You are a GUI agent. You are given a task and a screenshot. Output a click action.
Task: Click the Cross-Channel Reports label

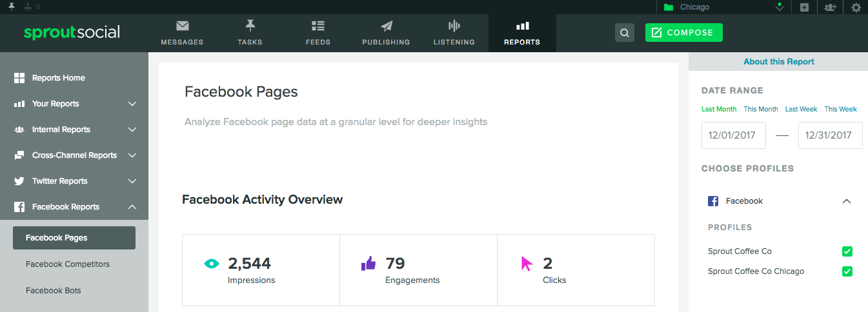pyautogui.click(x=75, y=155)
